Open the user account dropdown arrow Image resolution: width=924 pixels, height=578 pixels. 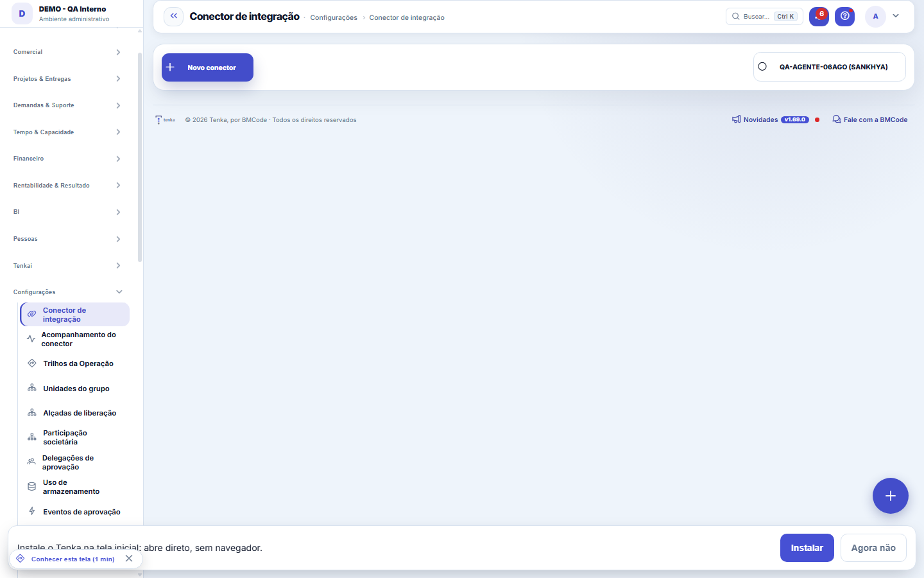(896, 16)
